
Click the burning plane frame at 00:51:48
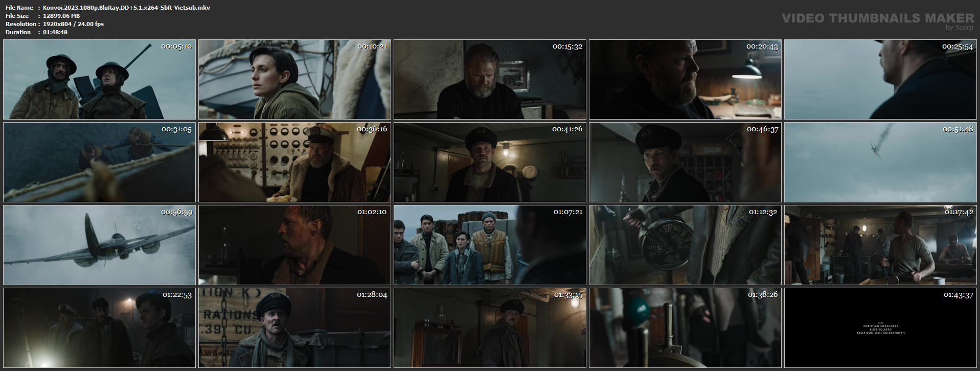(880, 163)
